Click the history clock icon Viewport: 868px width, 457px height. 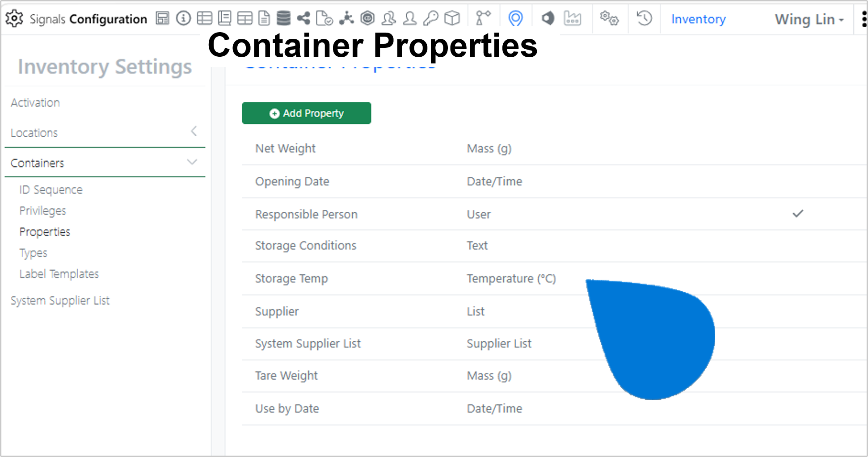tap(644, 18)
